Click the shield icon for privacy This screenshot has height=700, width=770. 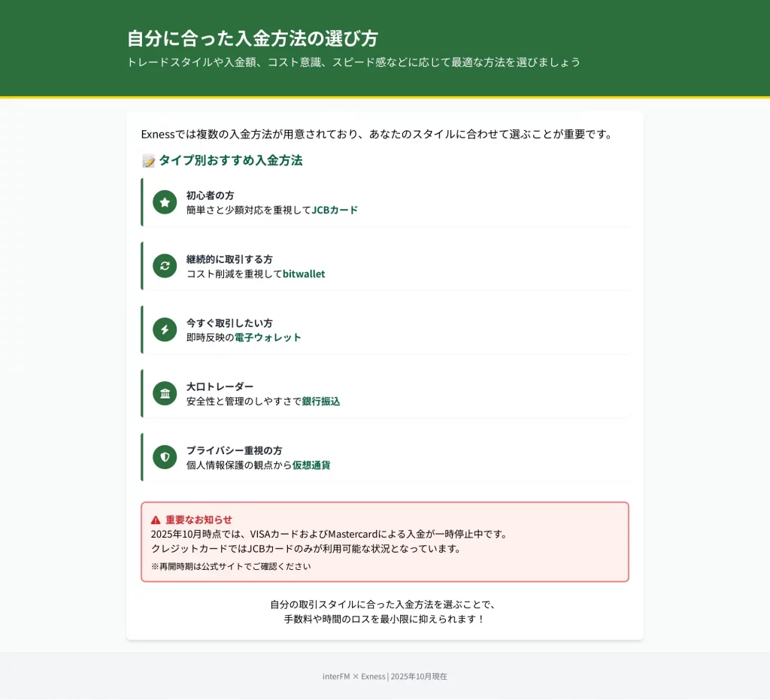(x=165, y=457)
